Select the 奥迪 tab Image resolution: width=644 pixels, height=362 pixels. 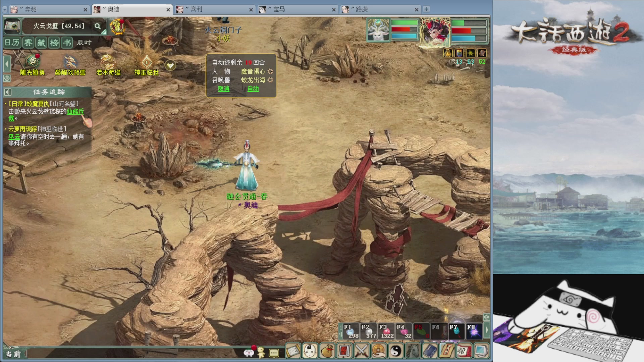coord(132,9)
